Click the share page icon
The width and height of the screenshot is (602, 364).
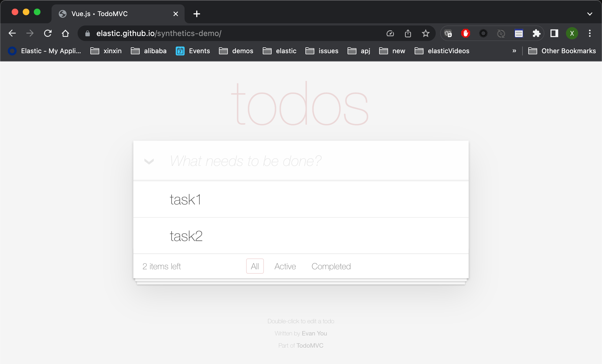(x=408, y=33)
